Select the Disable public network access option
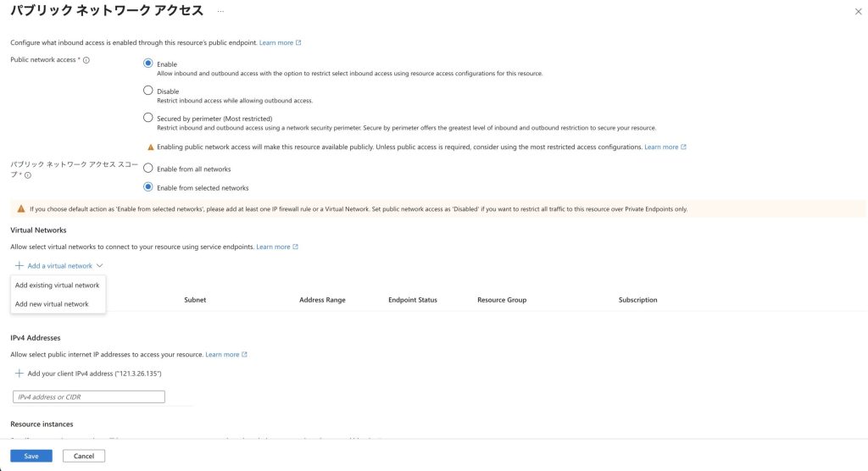 (148, 91)
